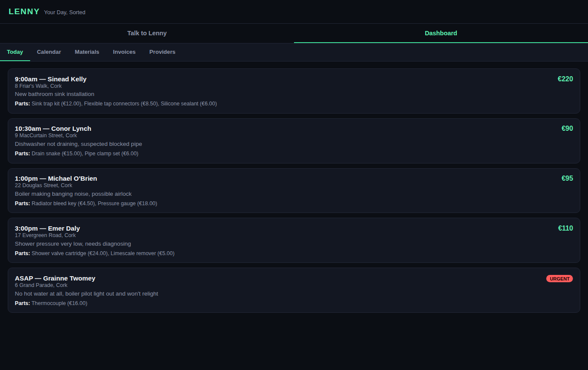Click Shower pressure very low description
Screen dimensions: 588x370
pyautogui.click(x=73, y=244)
